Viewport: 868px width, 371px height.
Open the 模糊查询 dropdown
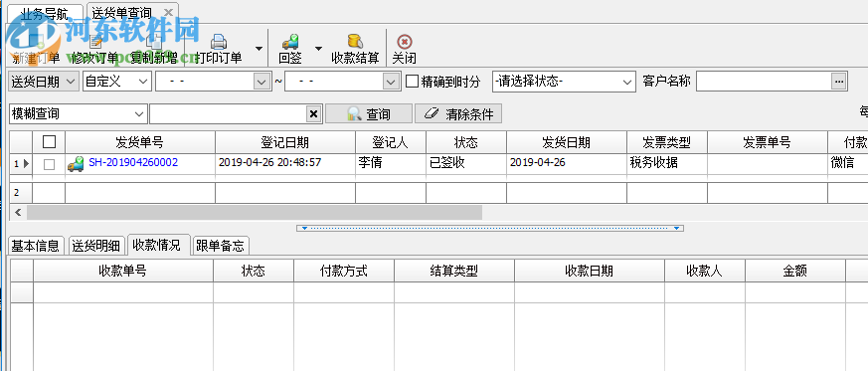pos(138,114)
